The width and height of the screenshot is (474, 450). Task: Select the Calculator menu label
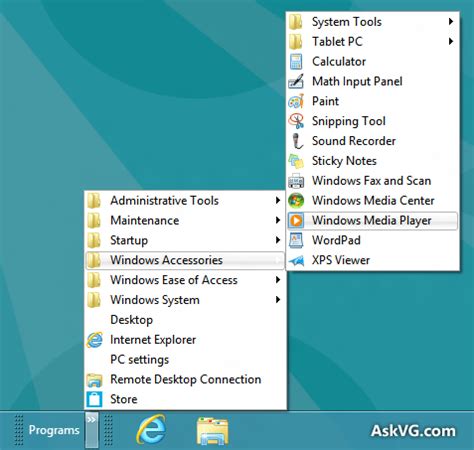pyautogui.click(x=339, y=61)
